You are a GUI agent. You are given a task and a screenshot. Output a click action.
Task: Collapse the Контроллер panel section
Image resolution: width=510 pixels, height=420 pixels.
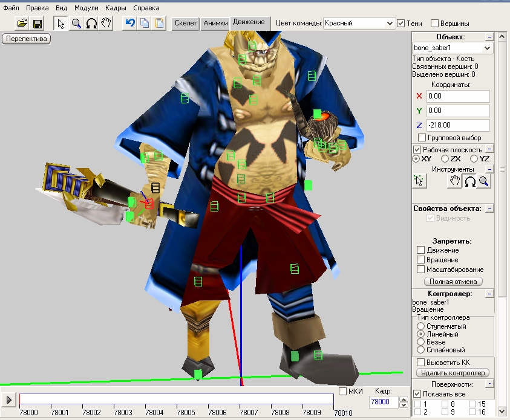489,294
